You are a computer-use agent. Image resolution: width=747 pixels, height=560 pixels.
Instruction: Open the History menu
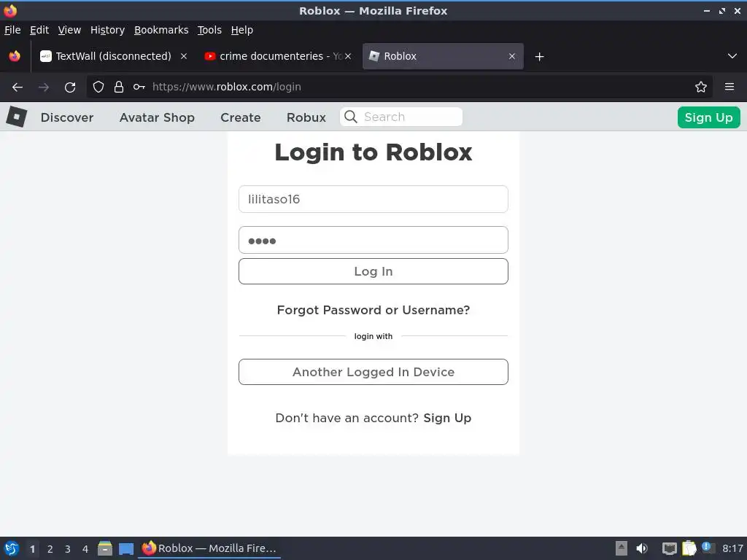[x=107, y=30]
